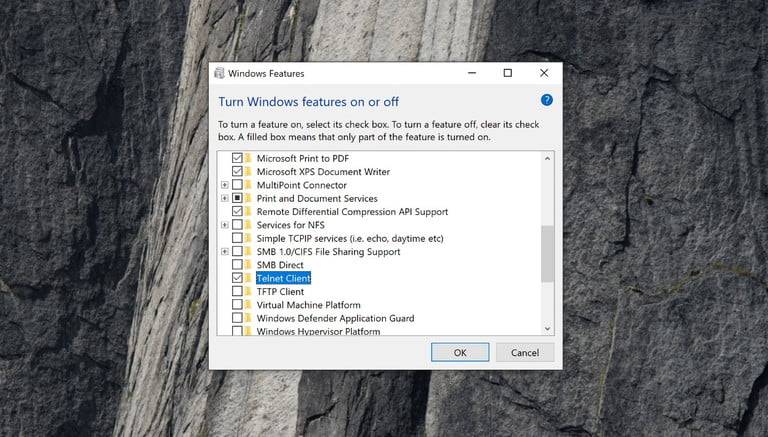This screenshot has height=437, width=768.
Task: Click the folder icon beside Microsoft Print to PDF
Action: click(x=248, y=158)
